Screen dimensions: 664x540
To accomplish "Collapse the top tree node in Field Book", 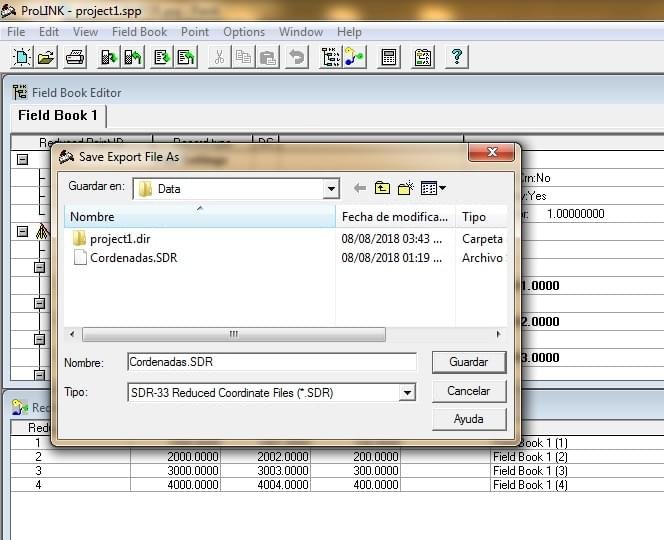I will [22, 159].
